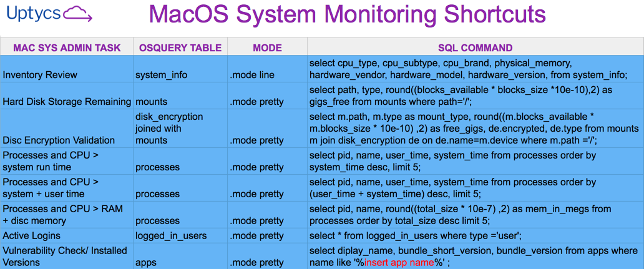Click the Uptycs brand name text
This screenshot has width=644, height=269.
pyautogui.click(x=35, y=15)
